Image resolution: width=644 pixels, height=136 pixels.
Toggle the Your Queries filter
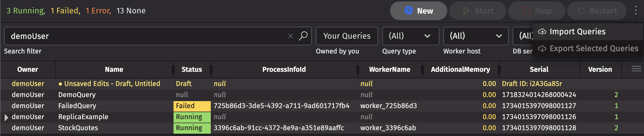(347, 36)
